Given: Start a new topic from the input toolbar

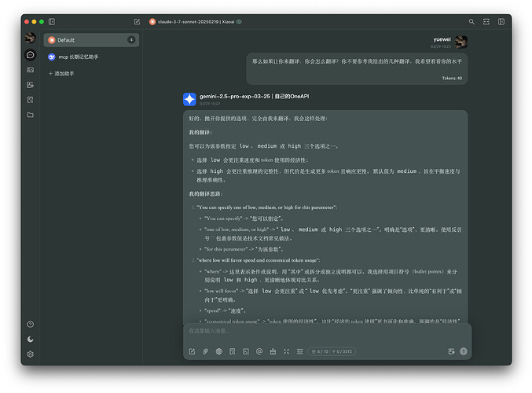Looking at the screenshot, I should click(x=192, y=351).
